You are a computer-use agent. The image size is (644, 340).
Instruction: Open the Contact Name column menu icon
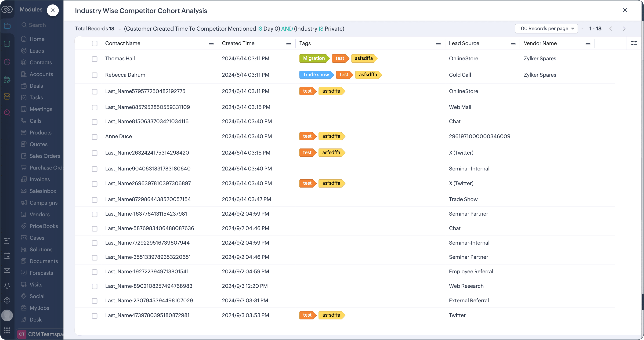tap(211, 43)
